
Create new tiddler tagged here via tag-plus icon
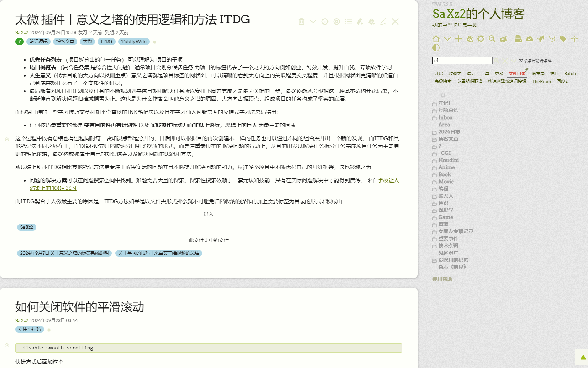pyautogui.click(x=360, y=22)
